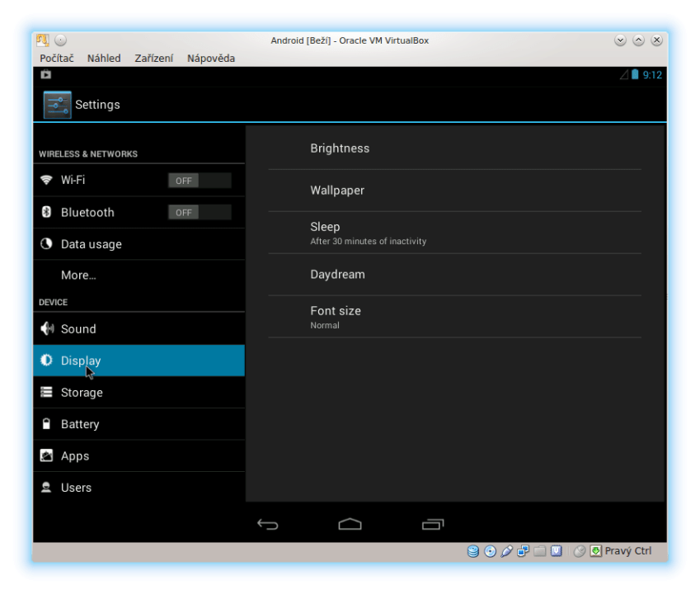Open the Náhled menu
The image size is (700, 594).
(104, 58)
